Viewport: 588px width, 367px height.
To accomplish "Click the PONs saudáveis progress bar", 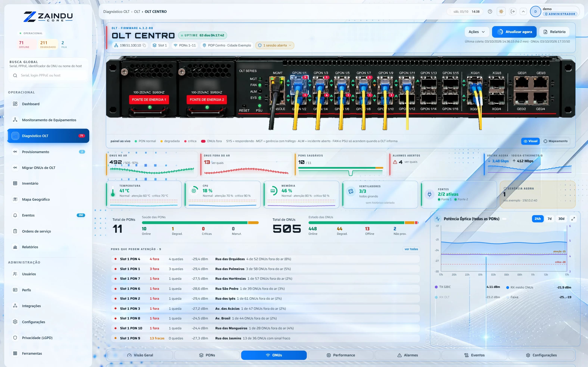I will 341,168.
